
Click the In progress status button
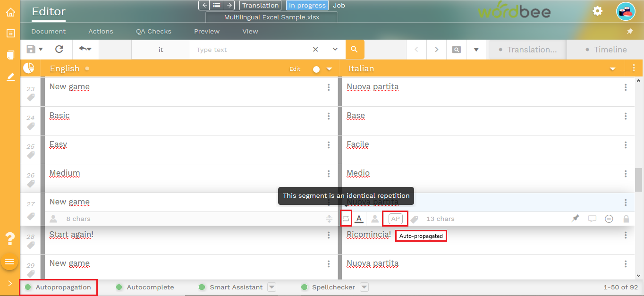click(x=307, y=5)
